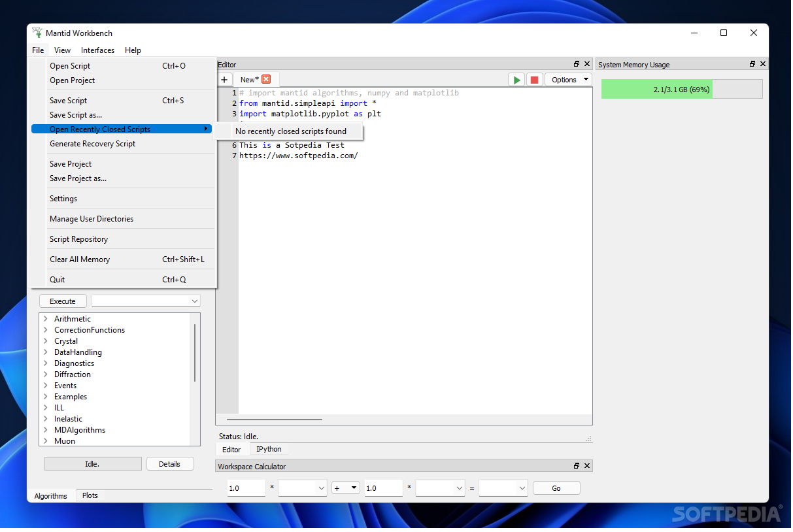Image resolution: width=793 pixels, height=532 pixels.
Task: Click the left scale factor 1.0 field
Action: [x=246, y=488]
